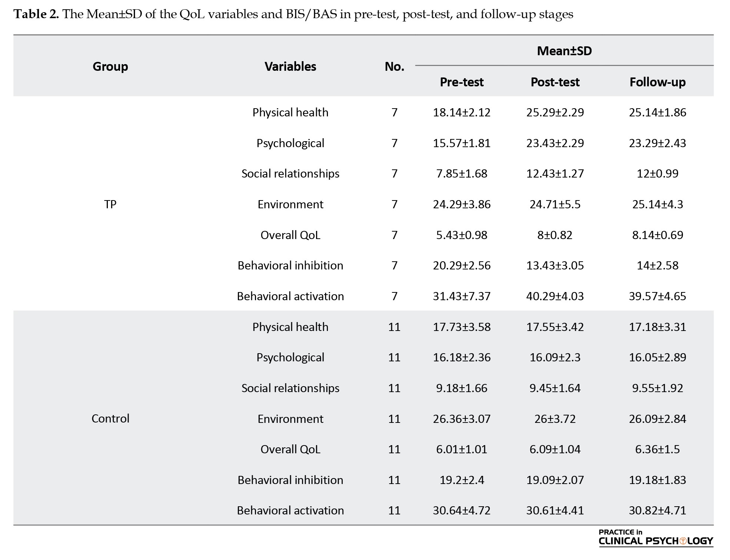This screenshot has height=560, width=730.
Task: Select TP Social relationships follow-up value 12±0.99
Action: point(657,173)
